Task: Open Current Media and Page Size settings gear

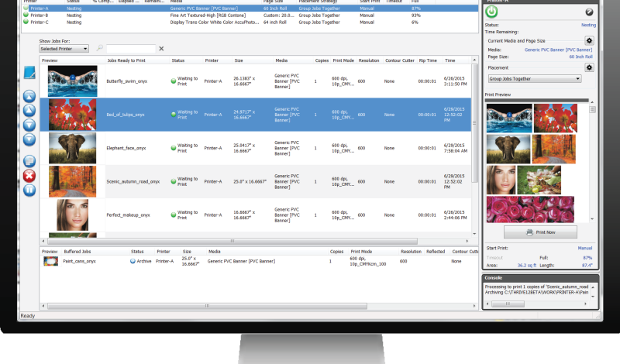Action: (x=589, y=41)
